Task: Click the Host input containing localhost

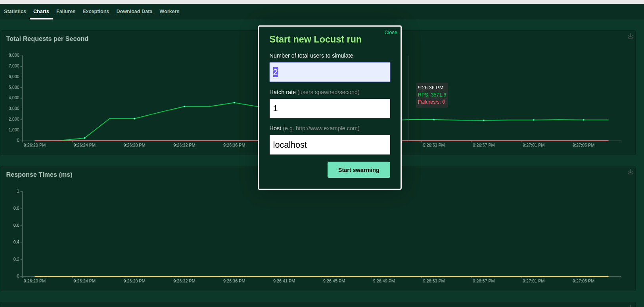Action: pos(330,145)
